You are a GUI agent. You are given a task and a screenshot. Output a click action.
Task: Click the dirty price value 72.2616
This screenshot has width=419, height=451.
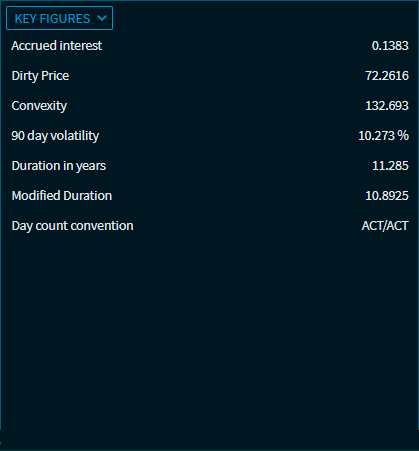387,76
